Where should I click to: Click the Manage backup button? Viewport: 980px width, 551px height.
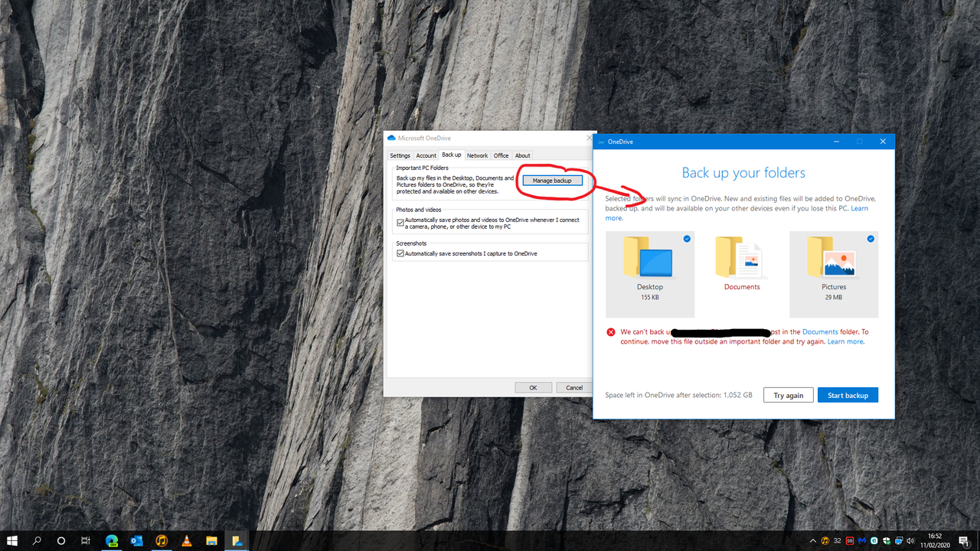[x=552, y=181]
